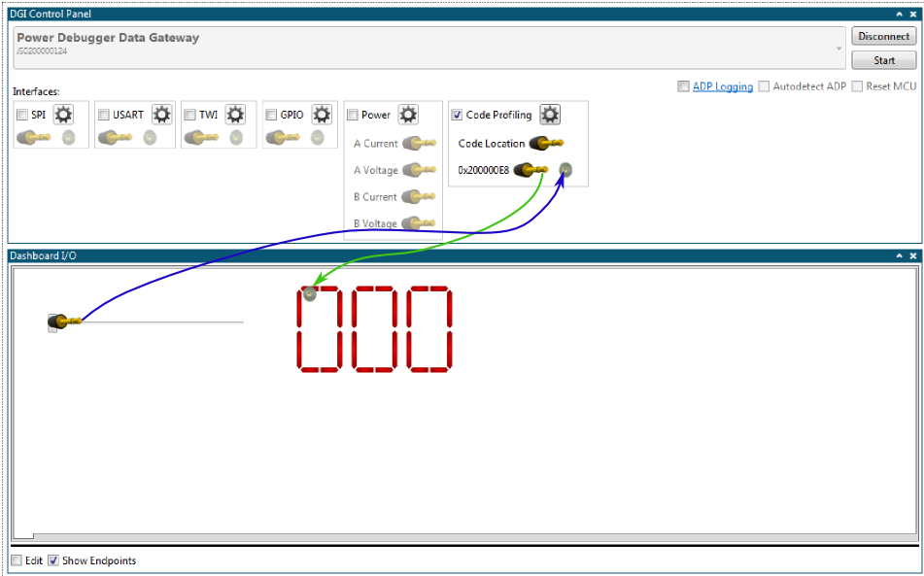
Task: Click the GPIO sink socket endpoint
Action: [x=318, y=138]
